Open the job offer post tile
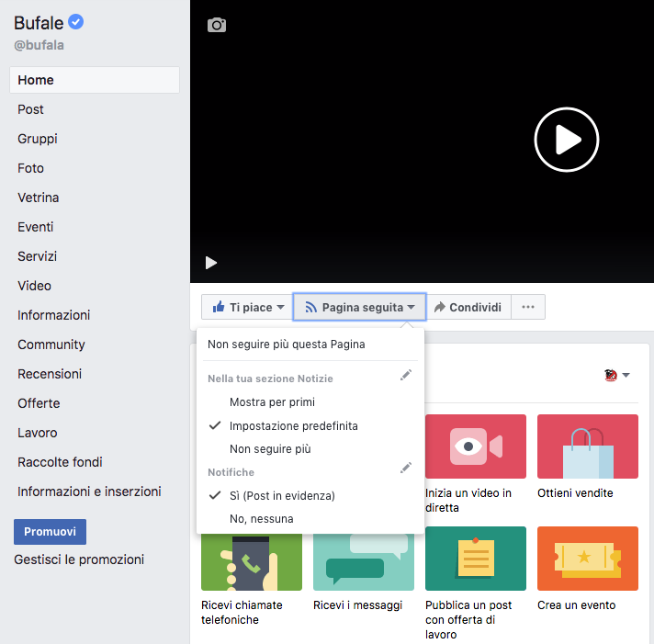Image resolution: width=654 pixels, height=644 pixels. [x=475, y=559]
